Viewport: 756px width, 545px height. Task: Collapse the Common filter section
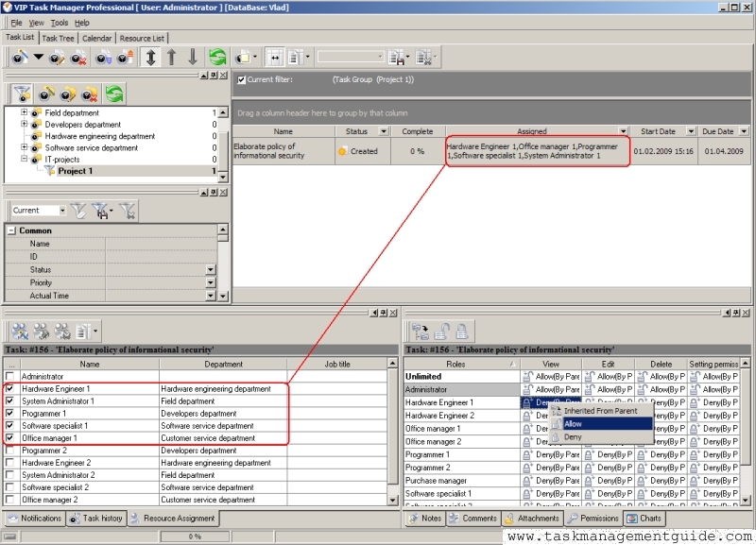11,230
